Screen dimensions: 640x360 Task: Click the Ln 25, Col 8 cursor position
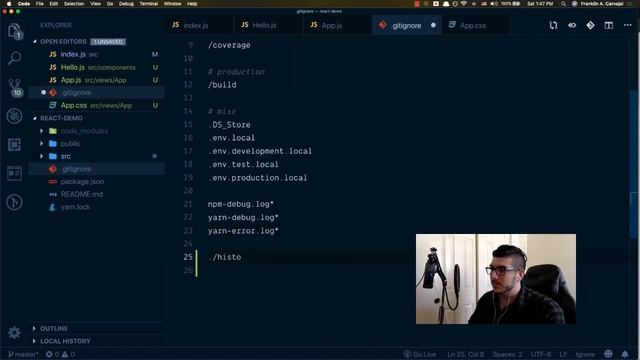pos(465,354)
